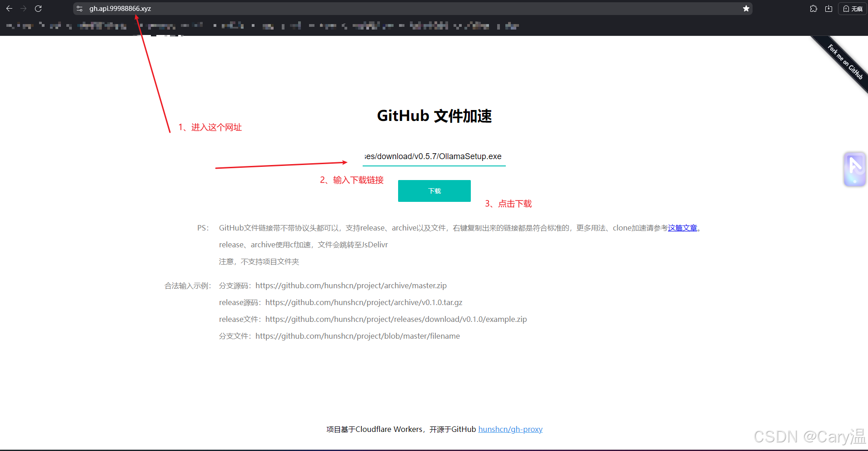Click the green 下载 button

[434, 191]
